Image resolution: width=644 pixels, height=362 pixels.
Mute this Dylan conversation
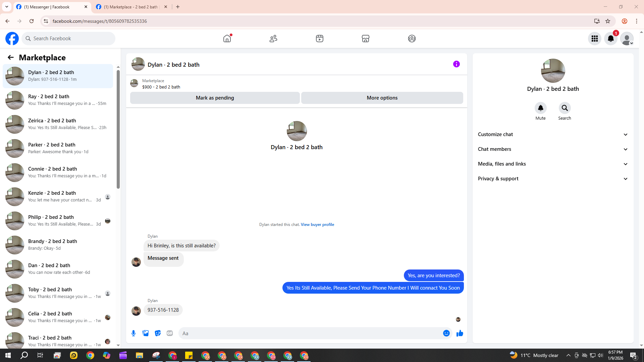540,108
